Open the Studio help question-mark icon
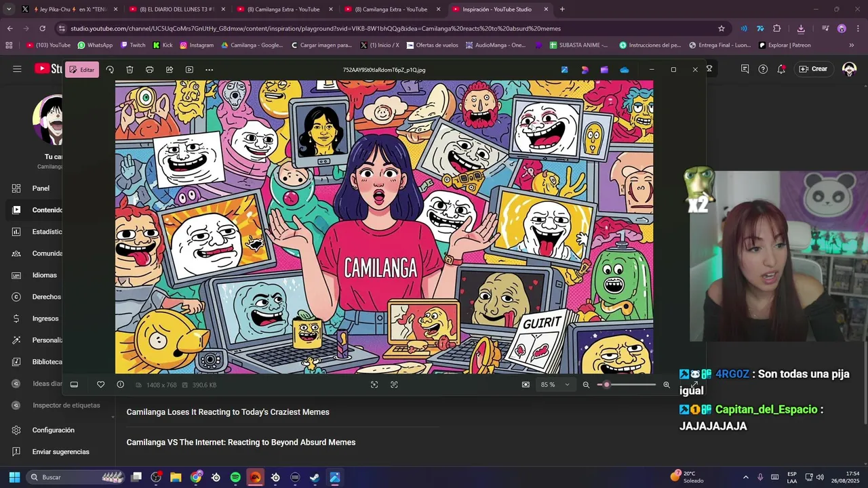Image resolution: width=868 pixels, height=488 pixels. 763,68
